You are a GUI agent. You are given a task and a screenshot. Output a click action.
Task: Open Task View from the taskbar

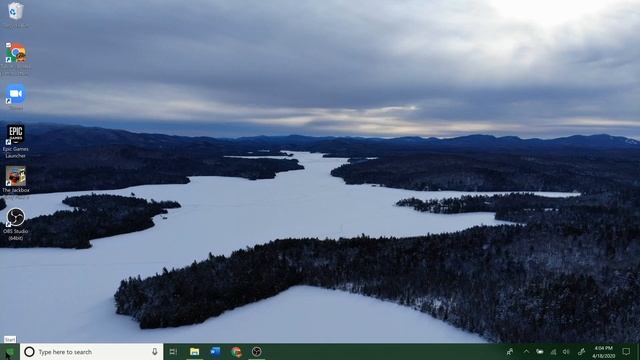(x=173, y=352)
